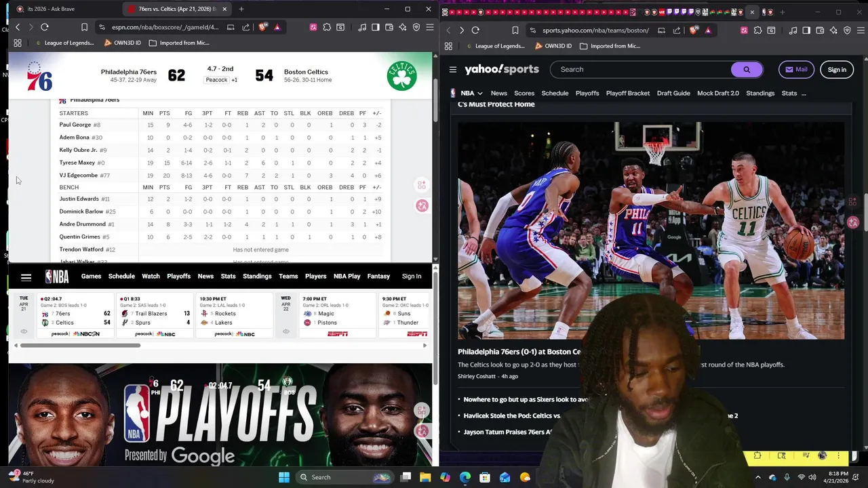Open new tab in ESPN browser window
Screen dimensions: 868x488
(241, 9)
